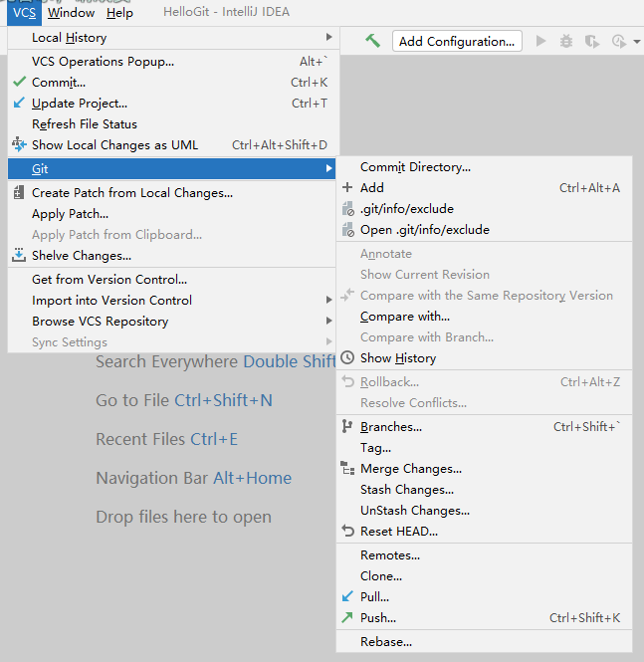Click HelloGit - IntelliJ IDEA title text
Screen dimensions: 644x662
pos(226,12)
